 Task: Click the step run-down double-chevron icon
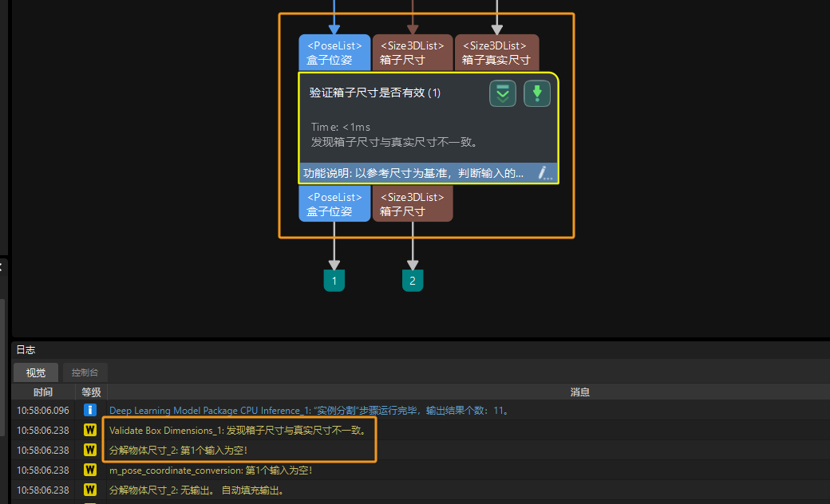click(x=502, y=93)
